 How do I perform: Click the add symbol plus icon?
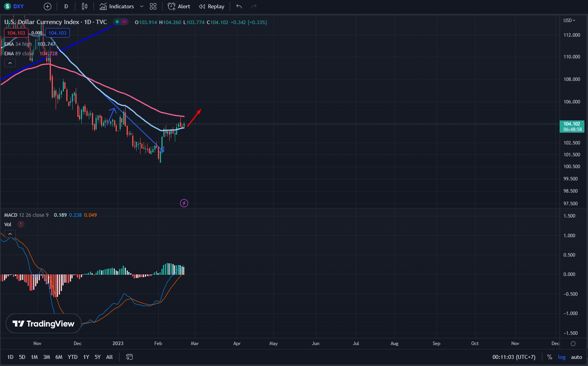pos(47,6)
